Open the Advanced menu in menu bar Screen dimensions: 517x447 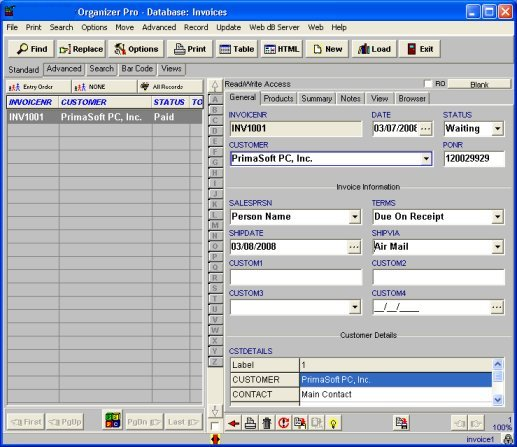159,27
